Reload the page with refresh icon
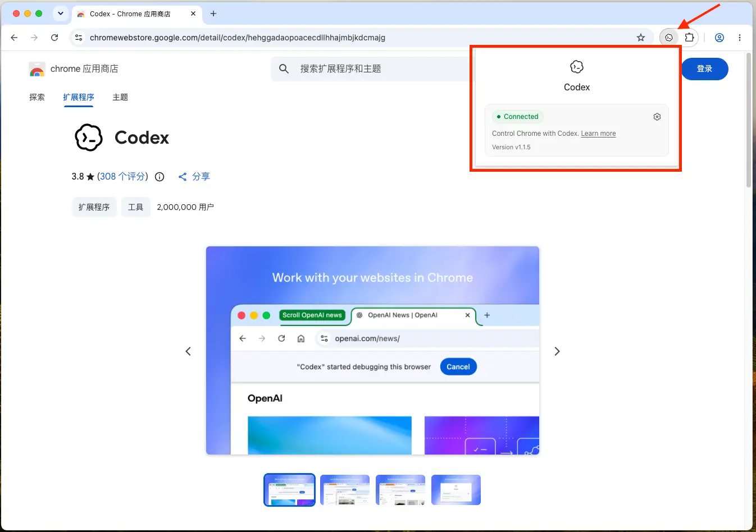 click(x=54, y=38)
